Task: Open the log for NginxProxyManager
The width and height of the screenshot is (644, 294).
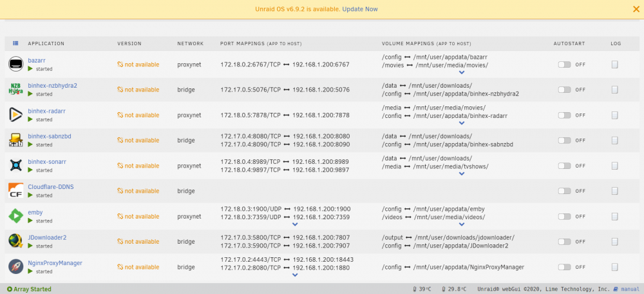Action: pyautogui.click(x=615, y=267)
